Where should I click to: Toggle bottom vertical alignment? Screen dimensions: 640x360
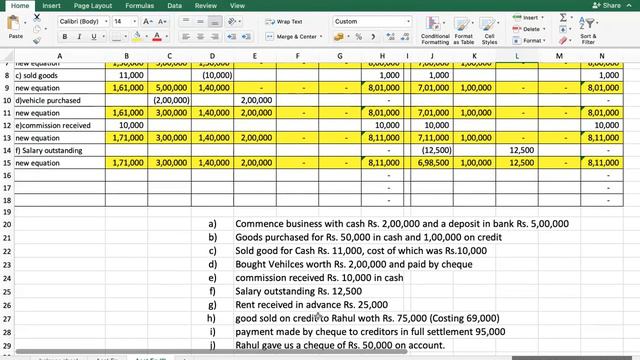click(x=215, y=21)
